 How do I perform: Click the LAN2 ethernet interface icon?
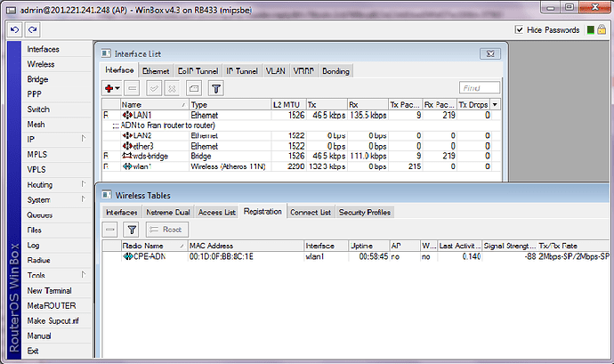tap(127, 135)
